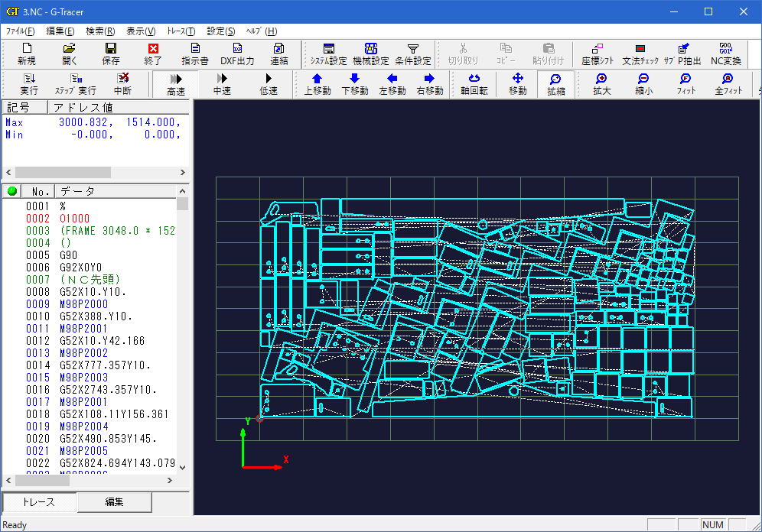Click the NC変換 conversion icon

pyautogui.click(x=725, y=54)
